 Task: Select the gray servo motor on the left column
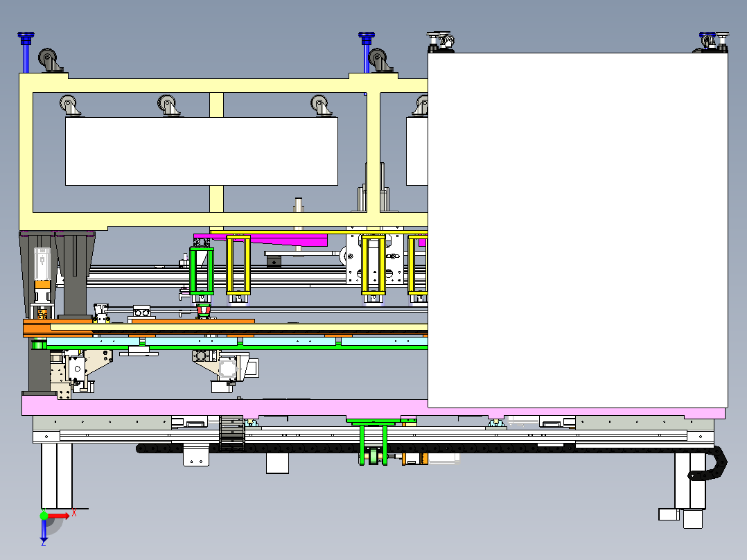pos(42,263)
